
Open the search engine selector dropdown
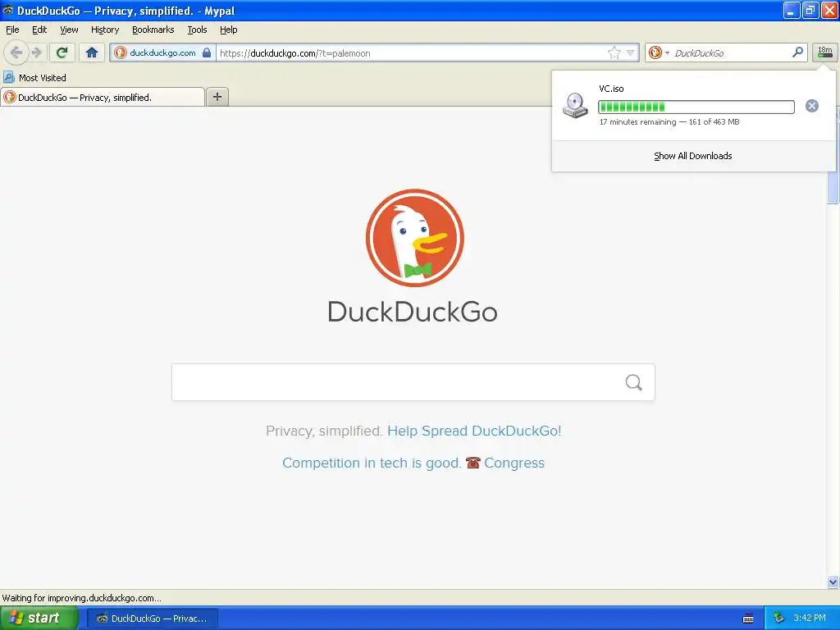[659, 52]
